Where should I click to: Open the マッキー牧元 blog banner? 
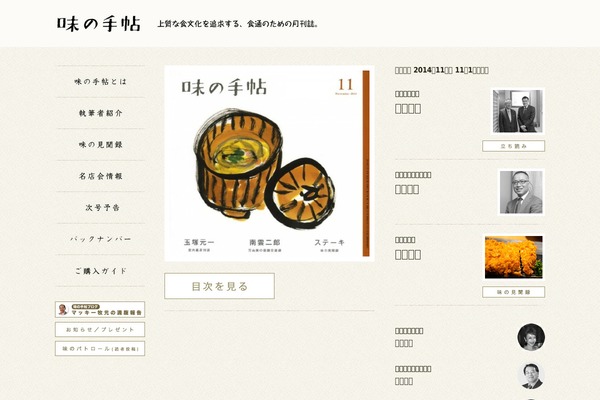coord(100,309)
